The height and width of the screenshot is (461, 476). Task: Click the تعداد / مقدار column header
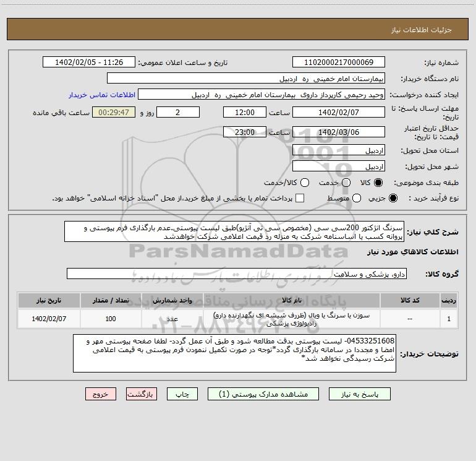pos(111,301)
